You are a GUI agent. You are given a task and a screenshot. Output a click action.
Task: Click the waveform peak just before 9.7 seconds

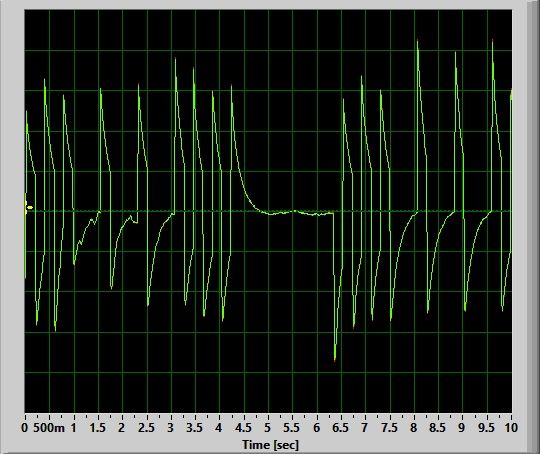click(x=492, y=41)
